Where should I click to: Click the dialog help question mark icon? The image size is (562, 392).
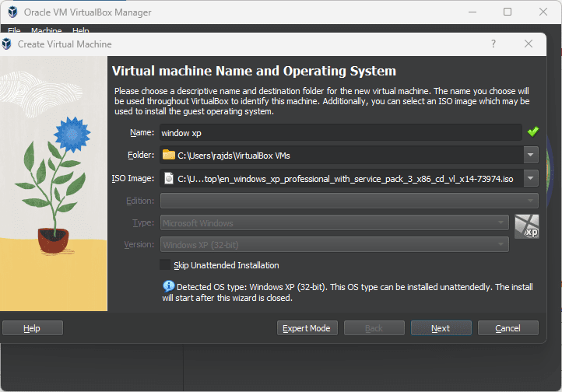(493, 44)
